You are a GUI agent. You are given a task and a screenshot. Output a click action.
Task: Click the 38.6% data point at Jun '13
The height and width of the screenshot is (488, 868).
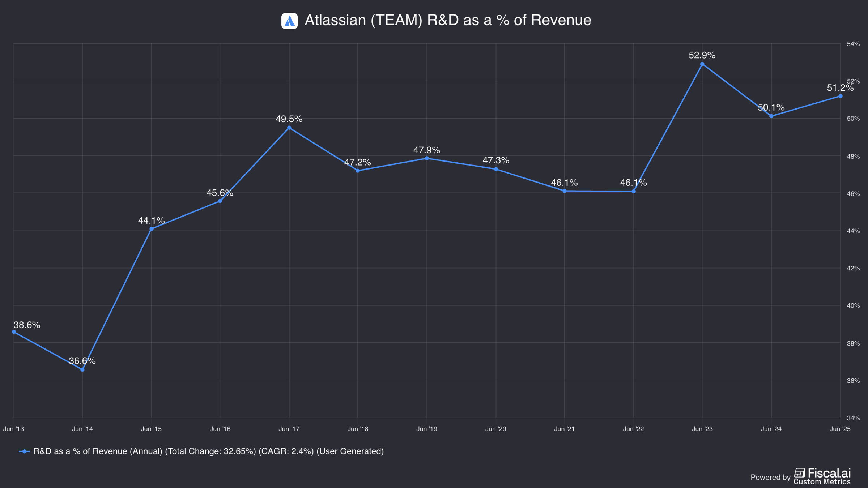coord(14,332)
